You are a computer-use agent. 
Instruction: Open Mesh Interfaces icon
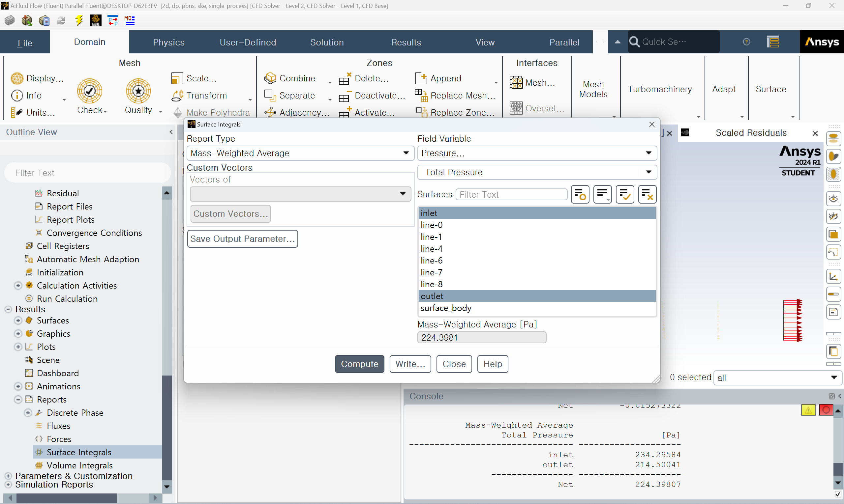tap(516, 83)
